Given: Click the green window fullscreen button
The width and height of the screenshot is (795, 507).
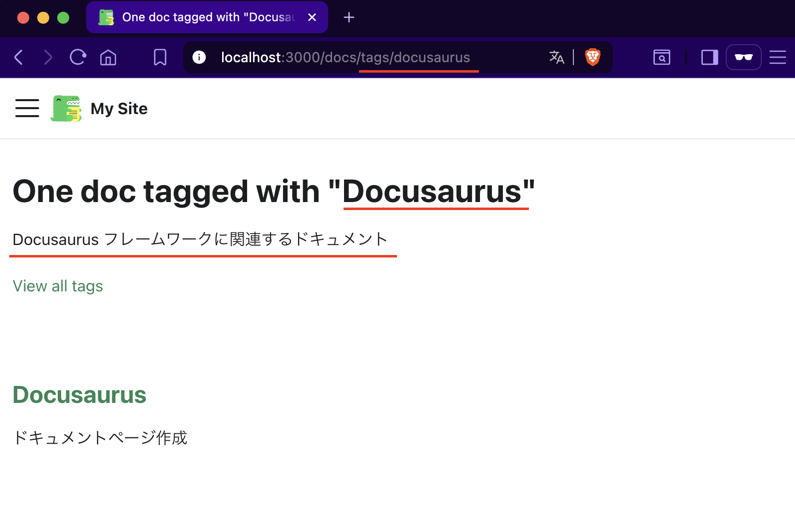Looking at the screenshot, I should (x=63, y=18).
